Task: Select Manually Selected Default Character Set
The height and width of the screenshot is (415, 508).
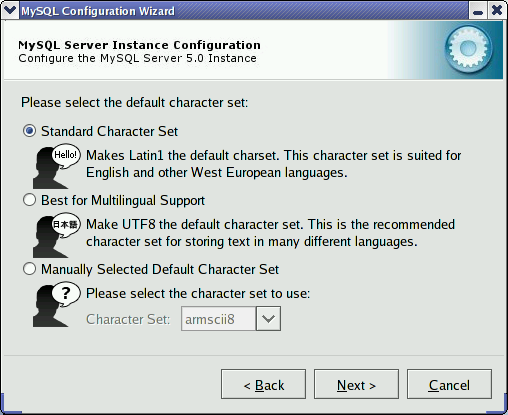Action: [29, 269]
